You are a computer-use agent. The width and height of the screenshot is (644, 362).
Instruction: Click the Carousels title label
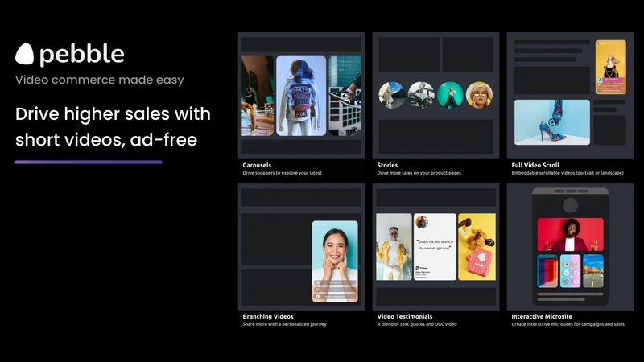tap(257, 165)
